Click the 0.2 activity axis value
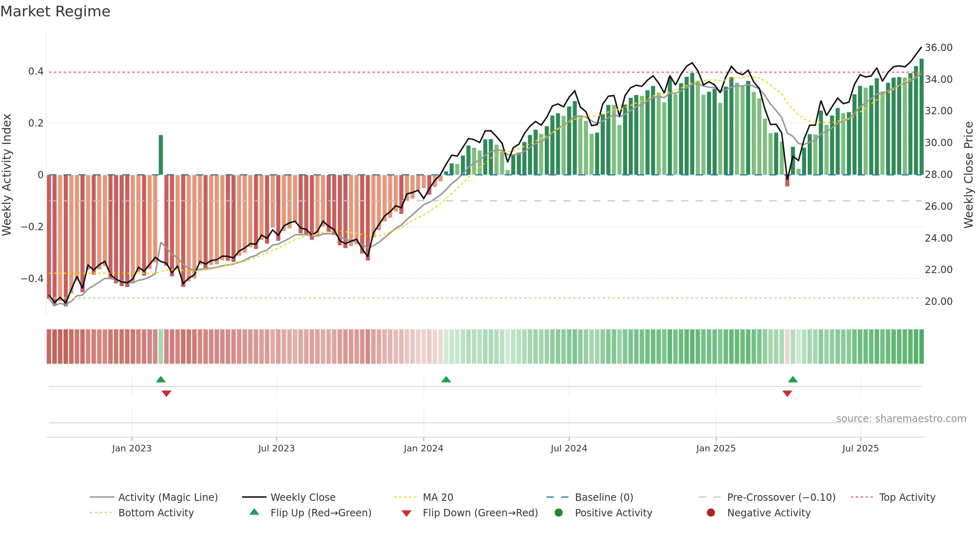 (x=36, y=123)
